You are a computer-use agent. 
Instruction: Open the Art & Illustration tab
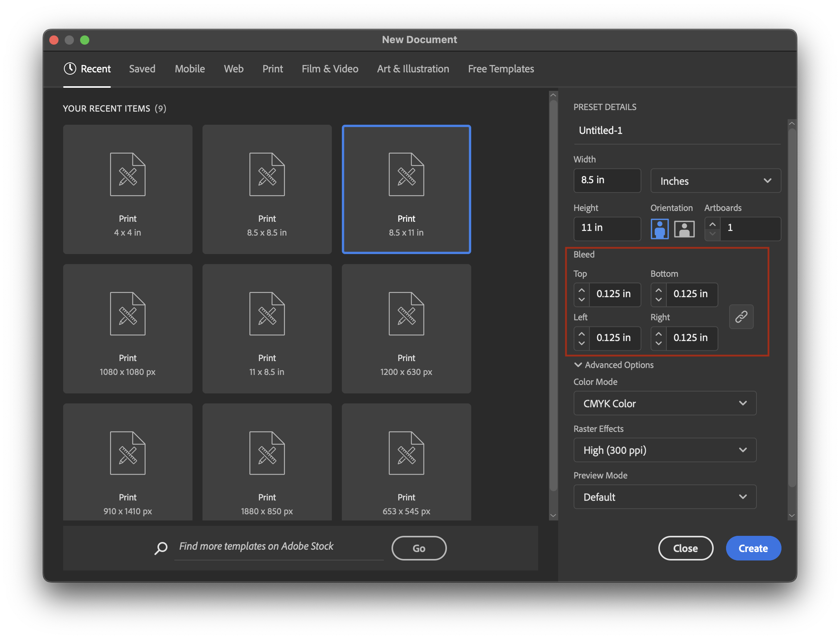click(413, 69)
